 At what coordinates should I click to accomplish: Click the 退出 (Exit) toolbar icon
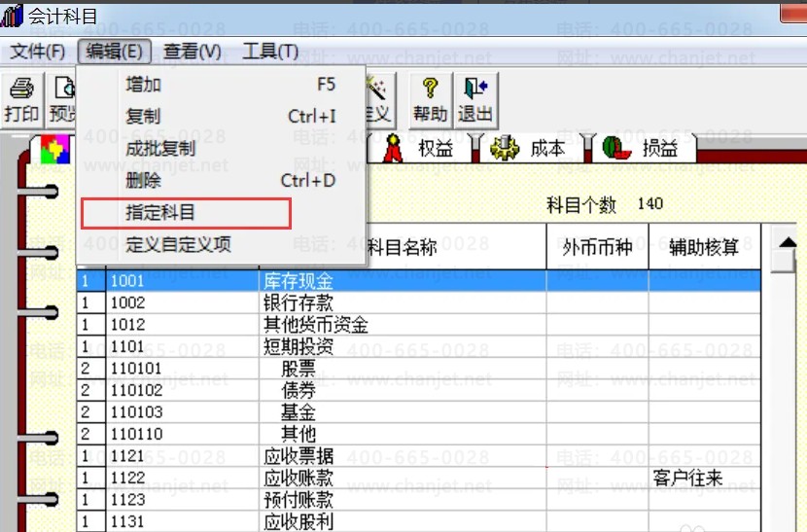pos(474,100)
